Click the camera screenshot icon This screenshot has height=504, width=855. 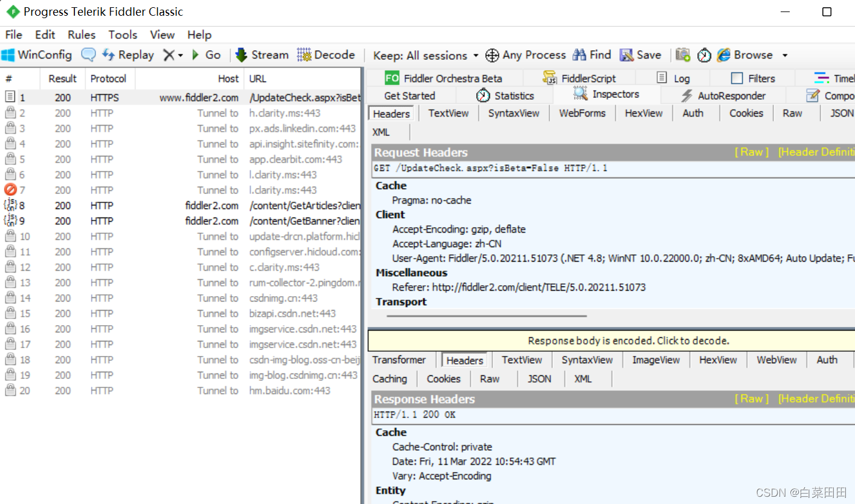683,55
